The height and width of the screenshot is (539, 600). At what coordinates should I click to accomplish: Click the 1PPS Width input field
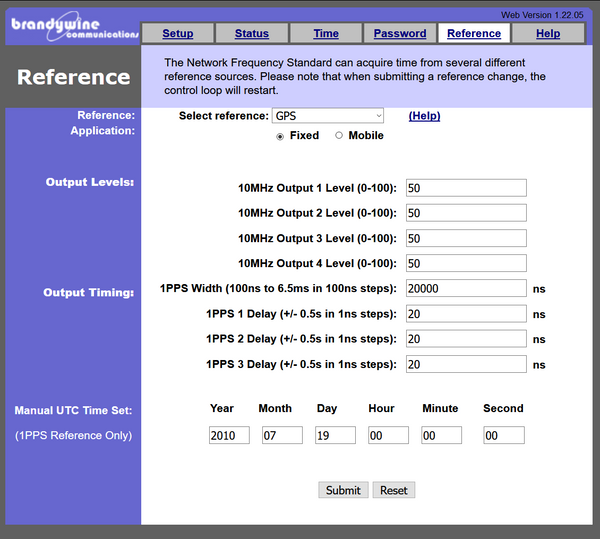point(466,288)
